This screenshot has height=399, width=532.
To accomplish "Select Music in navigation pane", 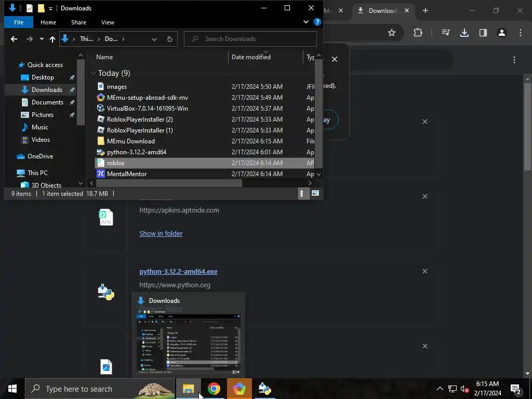I will pos(39,127).
